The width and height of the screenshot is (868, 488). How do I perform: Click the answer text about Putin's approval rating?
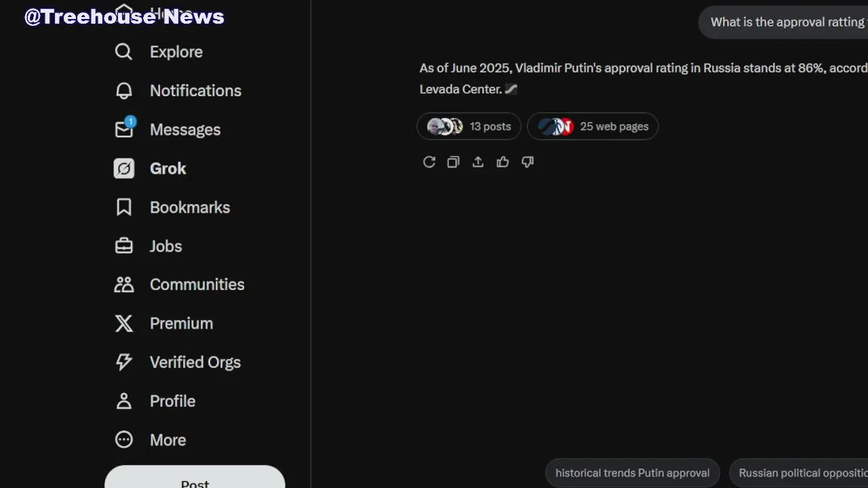pyautogui.click(x=643, y=79)
